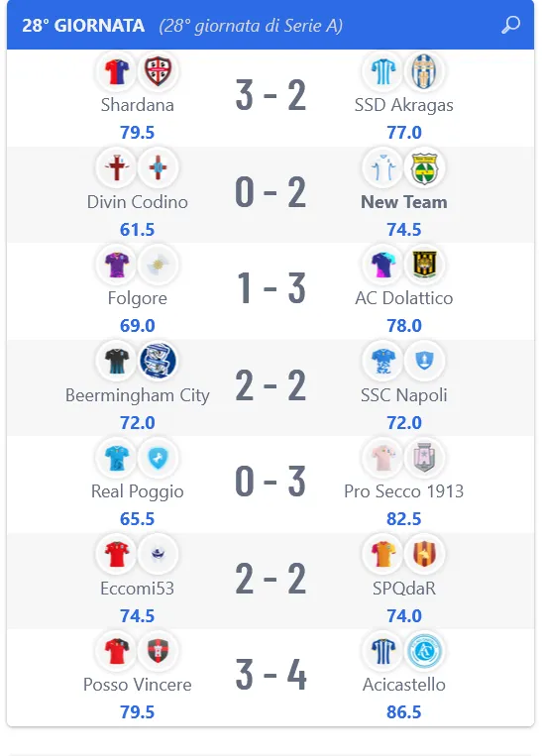Open the 3 - 4 match result
This screenshot has width=542, height=756.
pyautogui.click(x=271, y=674)
